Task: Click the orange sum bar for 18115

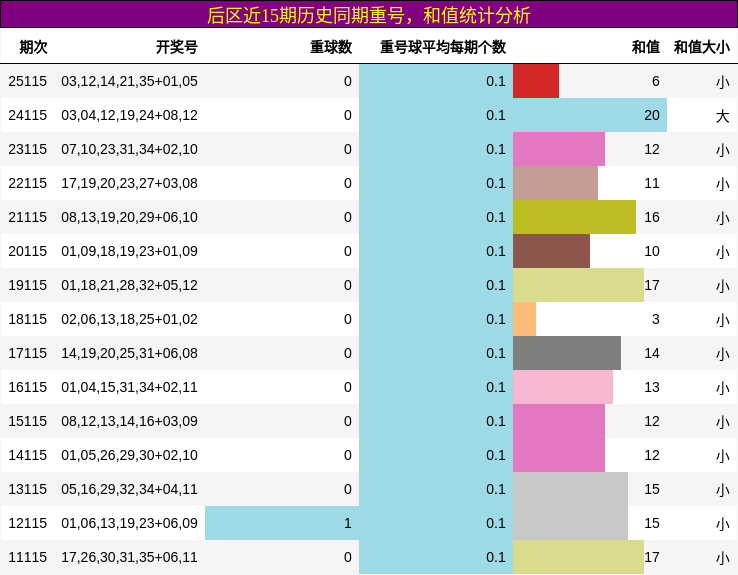Action: coord(524,319)
